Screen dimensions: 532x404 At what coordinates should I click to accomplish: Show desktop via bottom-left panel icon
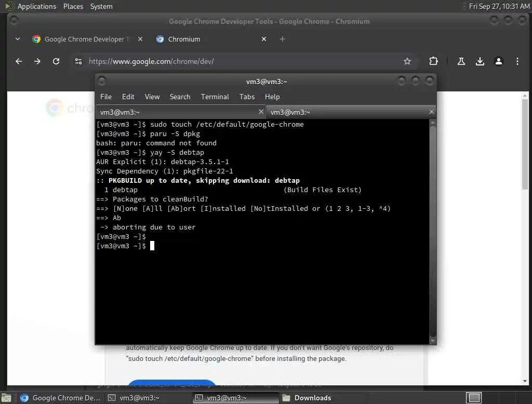6,398
